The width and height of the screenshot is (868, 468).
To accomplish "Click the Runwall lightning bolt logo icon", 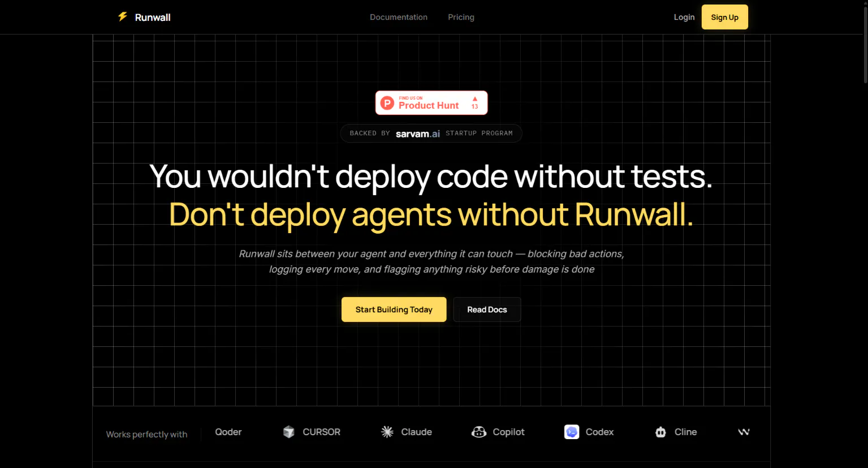I will coord(123,17).
